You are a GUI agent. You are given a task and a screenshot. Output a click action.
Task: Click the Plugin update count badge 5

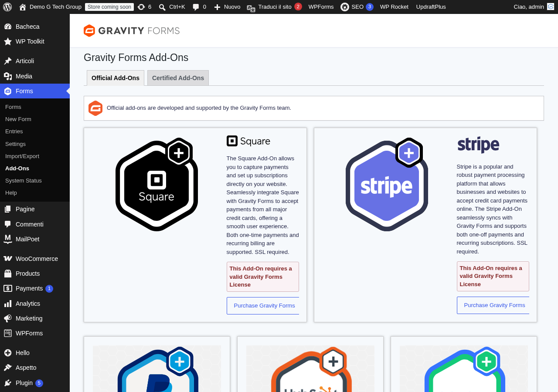[x=39, y=383]
